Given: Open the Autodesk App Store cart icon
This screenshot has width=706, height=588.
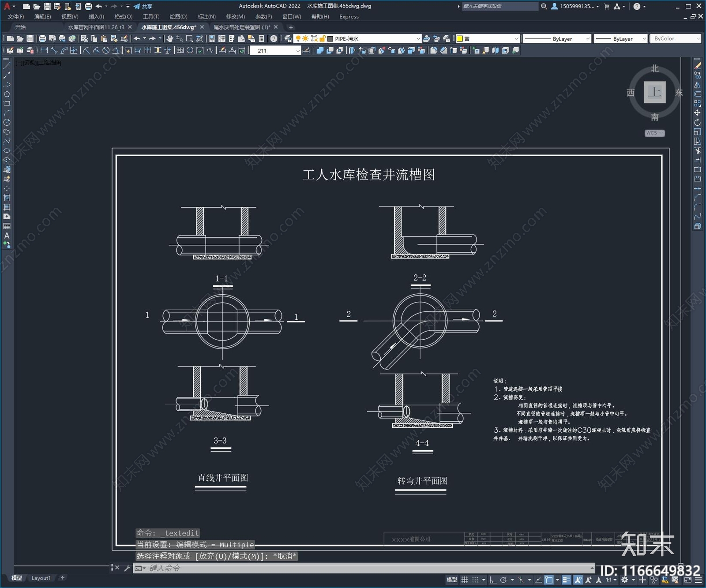Looking at the screenshot, I should tap(607, 6).
